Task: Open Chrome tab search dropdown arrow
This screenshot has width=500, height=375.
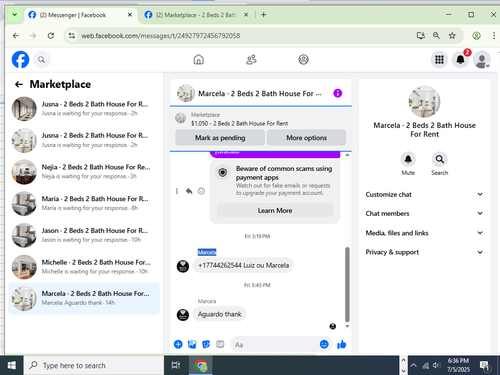Action: pos(14,15)
